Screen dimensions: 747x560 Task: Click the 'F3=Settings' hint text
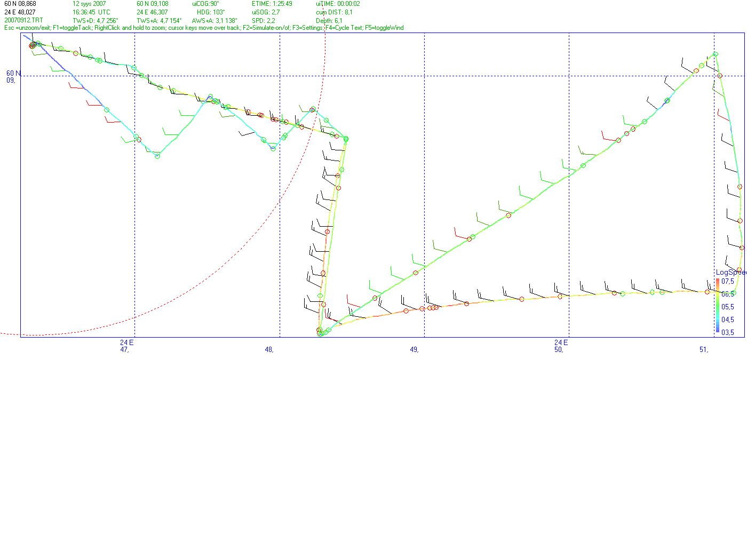coord(307,28)
